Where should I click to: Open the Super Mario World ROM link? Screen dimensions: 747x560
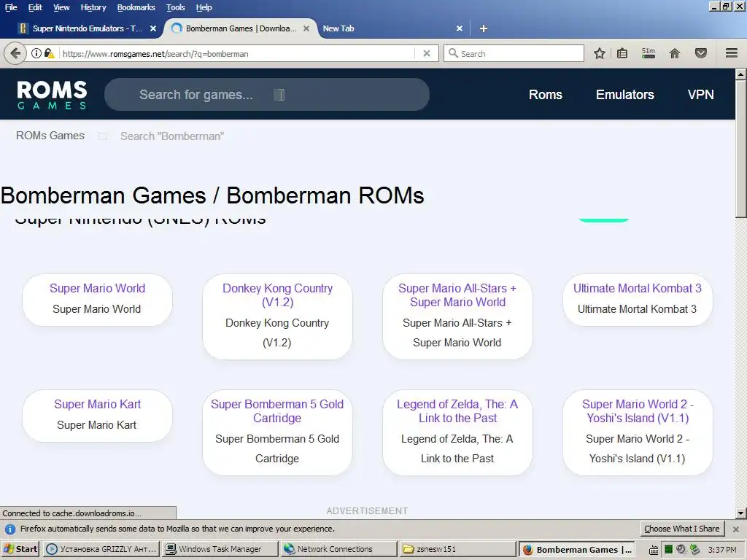97,288
